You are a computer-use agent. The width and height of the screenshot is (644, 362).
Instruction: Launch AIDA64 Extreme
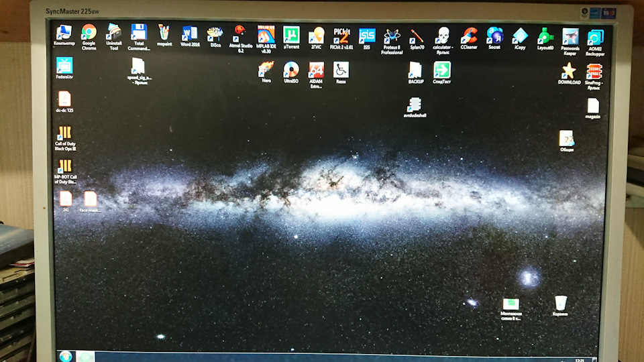click(316, 75)
